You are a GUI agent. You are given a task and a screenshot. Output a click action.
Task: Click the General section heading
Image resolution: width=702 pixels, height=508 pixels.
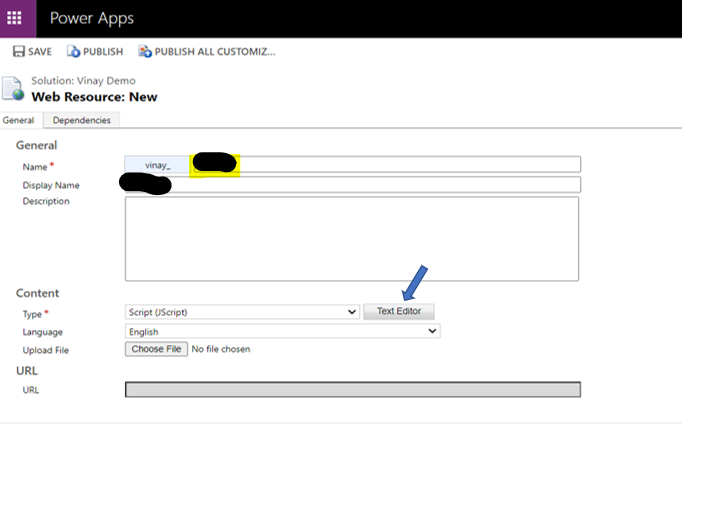(x=36, y=145)
